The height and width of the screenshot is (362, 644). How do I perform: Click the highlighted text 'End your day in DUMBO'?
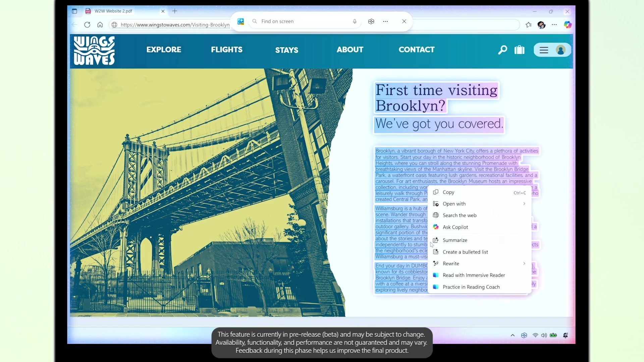(401, 266)
